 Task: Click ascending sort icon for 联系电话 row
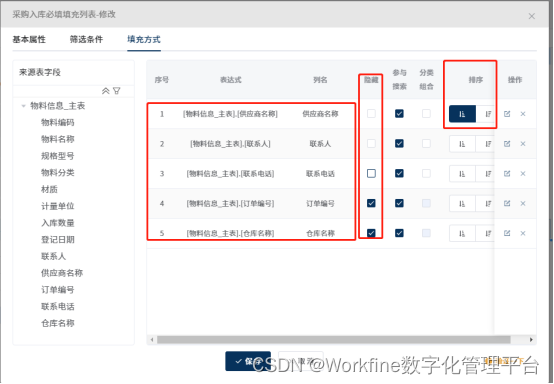[462, 173]
